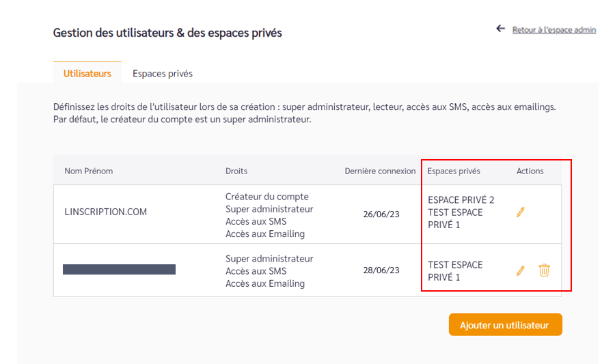The height and width of the screenshot is (364, 615).
Task: Select the LINSCRIPTION.COM user name
Action: click(x=105, y=212)
